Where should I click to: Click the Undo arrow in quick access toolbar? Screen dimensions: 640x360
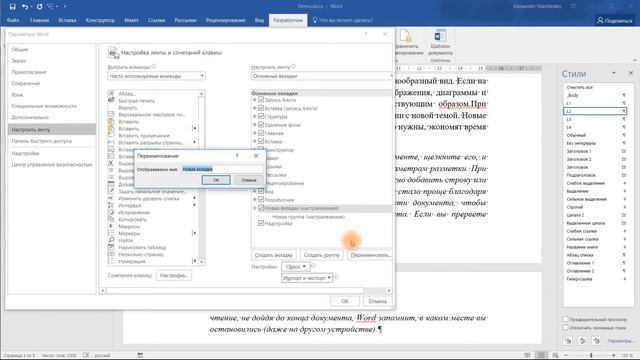(x=25, y=7)
